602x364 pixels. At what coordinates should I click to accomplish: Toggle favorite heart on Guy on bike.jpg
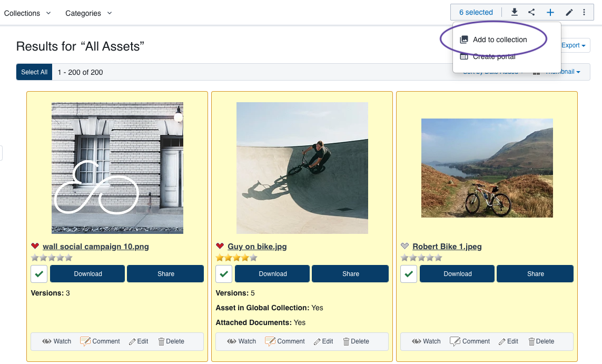[220, 246]
